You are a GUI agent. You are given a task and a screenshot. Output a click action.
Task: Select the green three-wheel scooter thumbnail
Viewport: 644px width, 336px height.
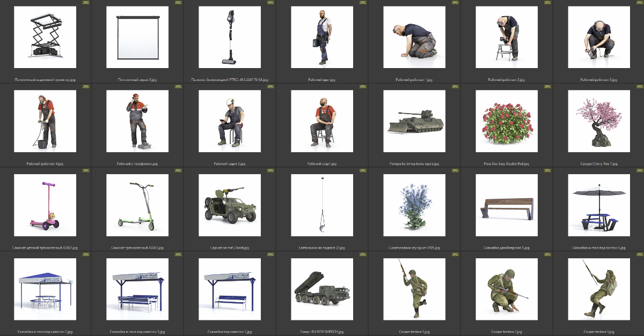[138, 205]
